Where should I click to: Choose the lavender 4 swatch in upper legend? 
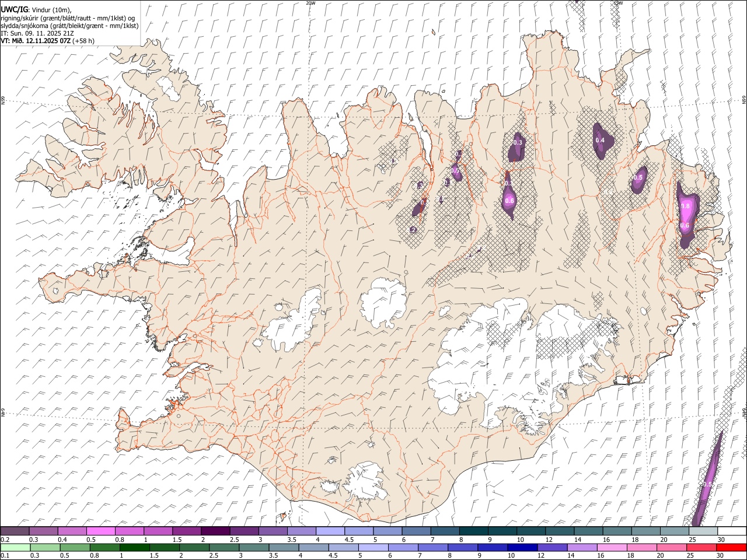[330, 531]
